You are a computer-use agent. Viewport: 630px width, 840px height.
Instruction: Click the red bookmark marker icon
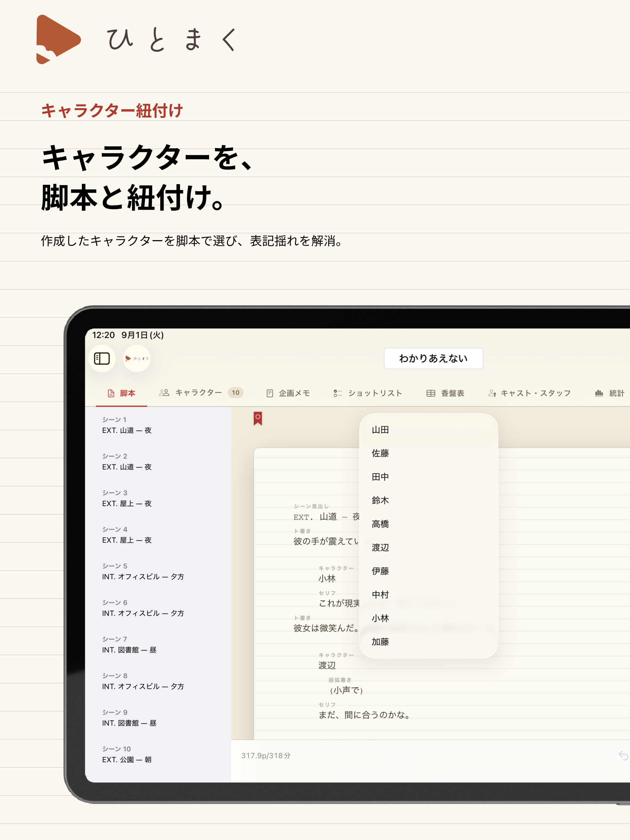257,418
